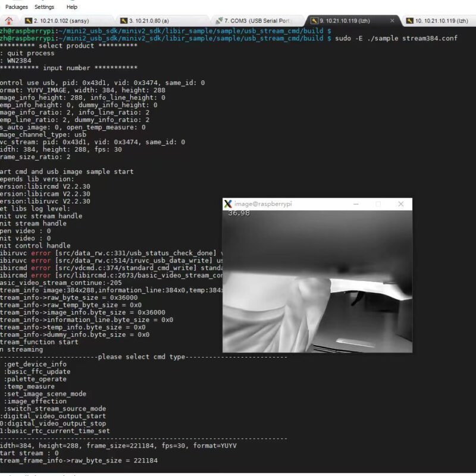The image size is (476, 476).
Task: Open the Settings menu
Action: pos(44,7)
